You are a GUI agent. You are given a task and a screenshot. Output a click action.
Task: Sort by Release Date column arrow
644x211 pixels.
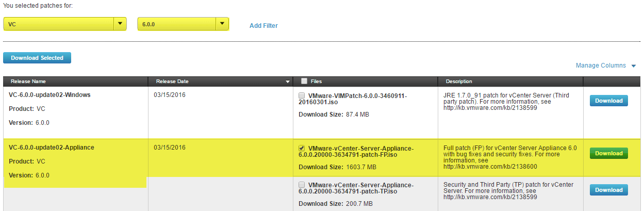[x=288, y=82]
